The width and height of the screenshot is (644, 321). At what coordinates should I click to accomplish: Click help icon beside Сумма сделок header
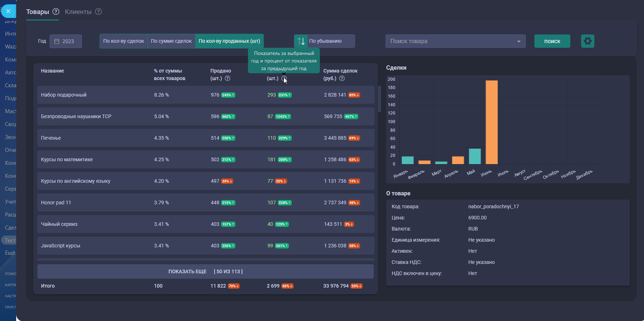tap(342, 78)
